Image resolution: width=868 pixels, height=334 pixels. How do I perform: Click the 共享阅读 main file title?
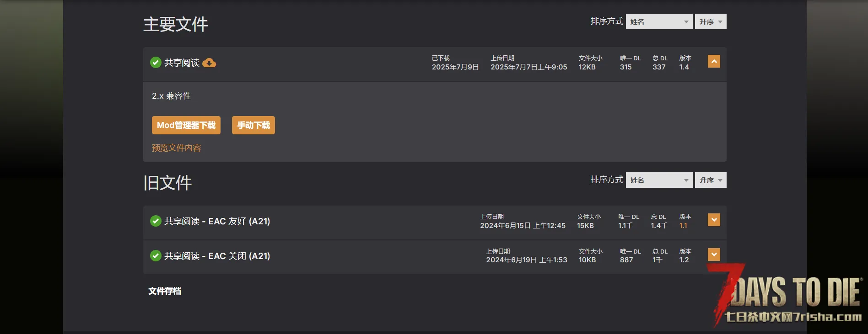(x=182, y=63)
